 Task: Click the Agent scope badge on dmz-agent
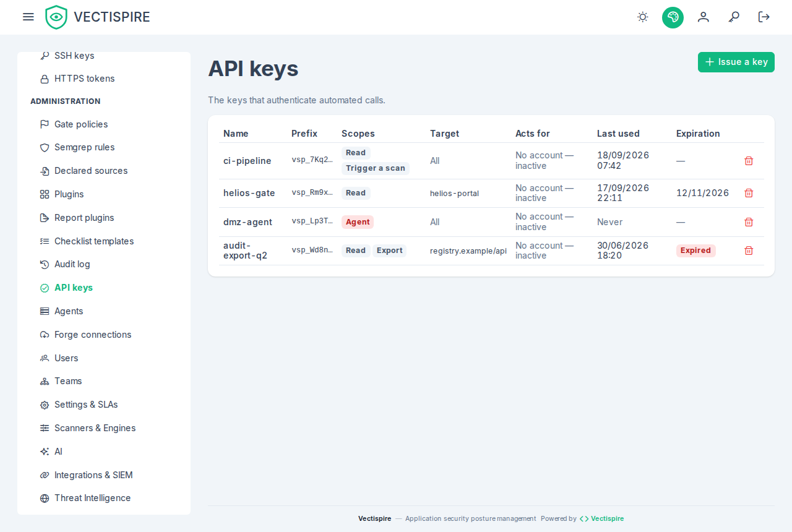[x=358, y=222]
